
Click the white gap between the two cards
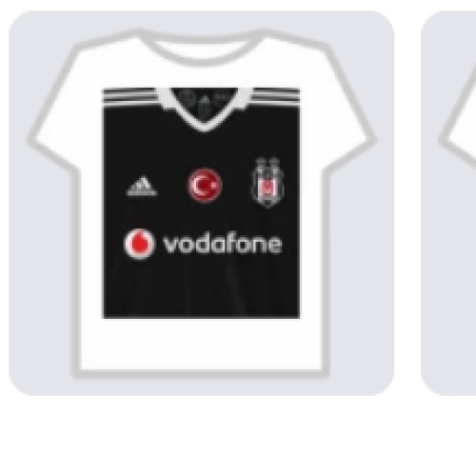tap(407, 203)
